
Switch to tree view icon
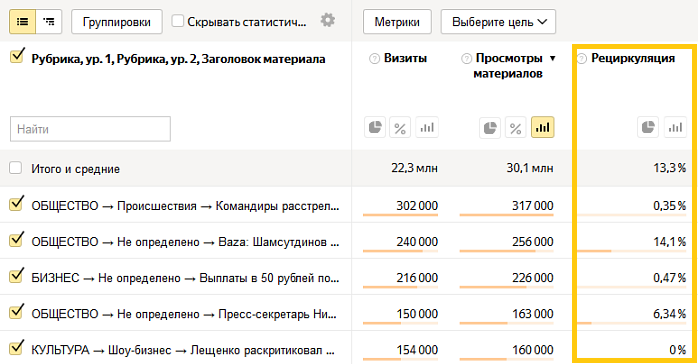click(49, 21)
